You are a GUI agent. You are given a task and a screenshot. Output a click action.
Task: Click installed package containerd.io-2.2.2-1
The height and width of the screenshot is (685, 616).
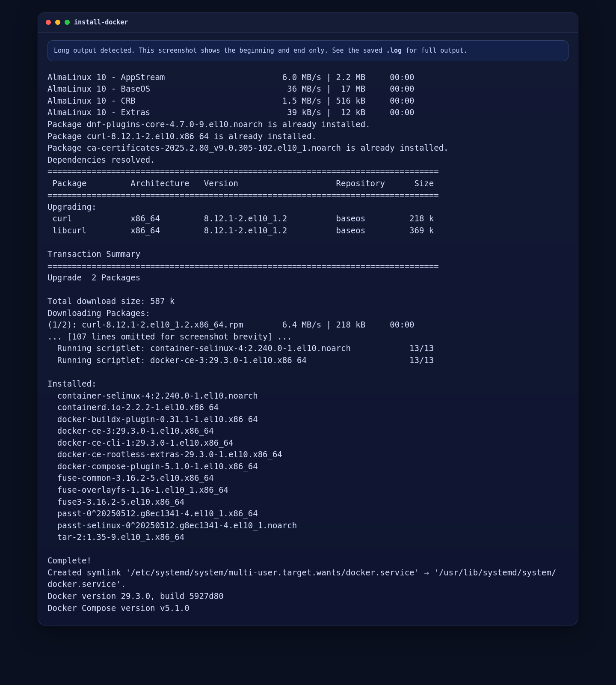[138, 408]
